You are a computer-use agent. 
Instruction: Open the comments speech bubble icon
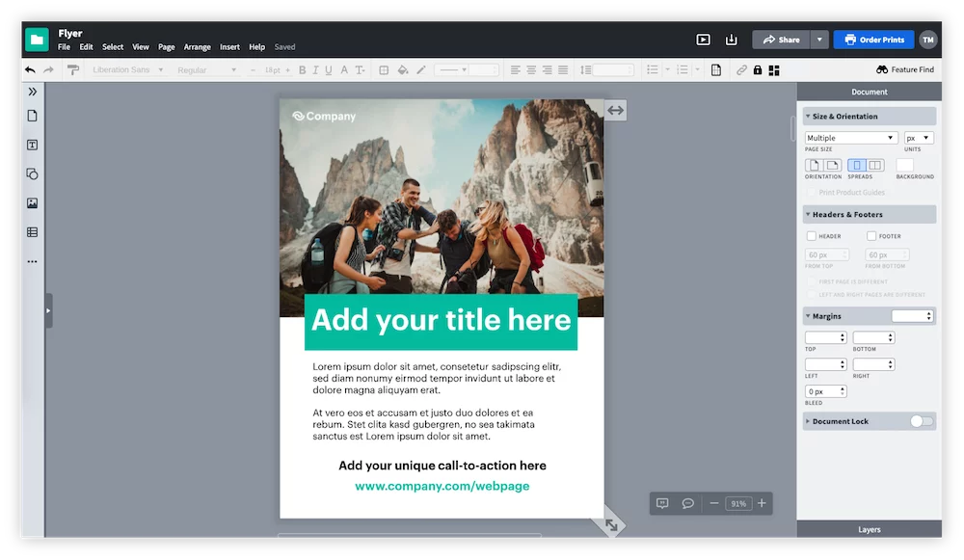(688, 503)
